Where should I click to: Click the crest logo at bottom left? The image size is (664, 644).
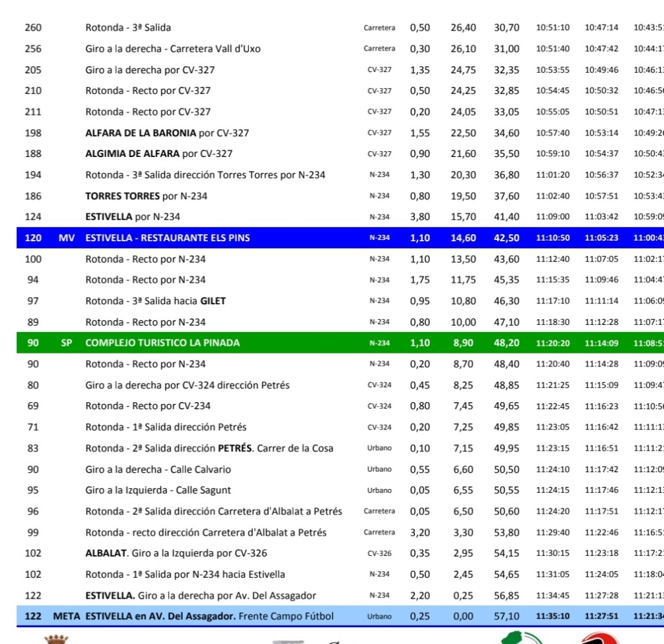tap(56, 639)
